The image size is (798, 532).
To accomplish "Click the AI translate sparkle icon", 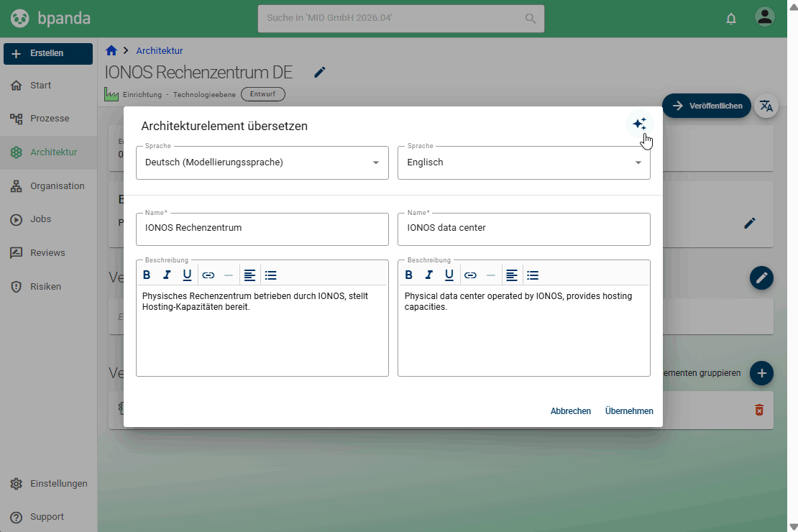I will [x=639, y=124].
